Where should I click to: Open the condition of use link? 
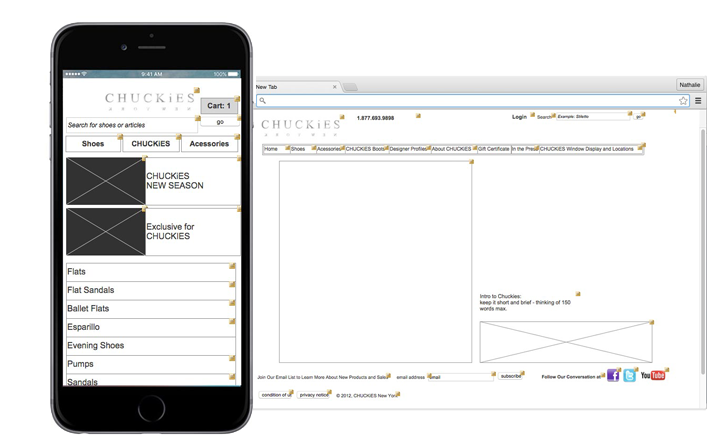[276, 395]
